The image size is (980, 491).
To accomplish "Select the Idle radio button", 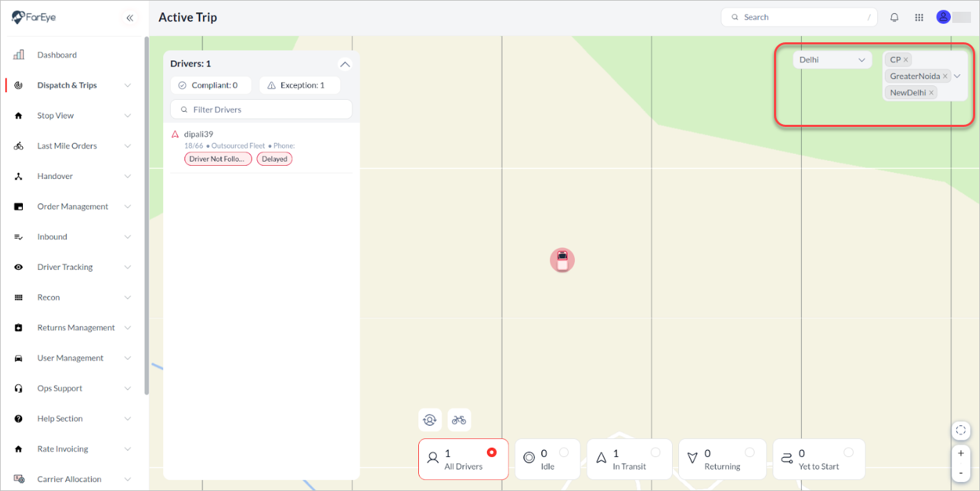I will pyautogui.click(x=564, y=452).
